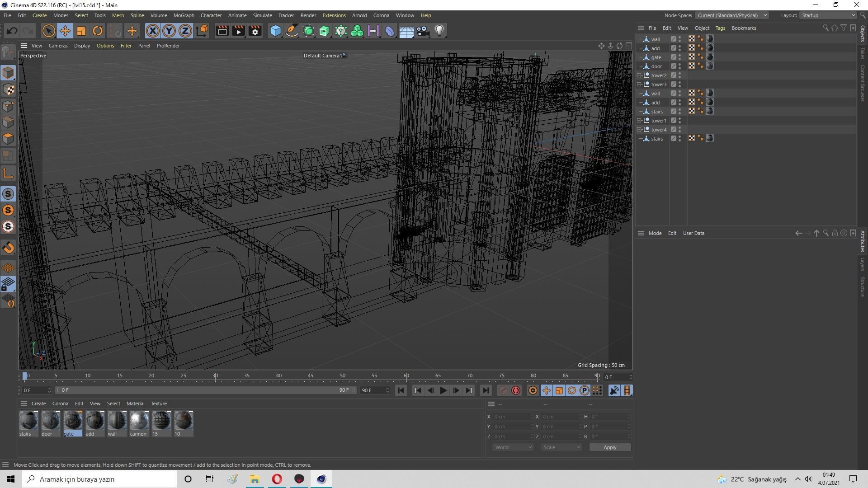Click frame 45 on timeline ruler

pos(311,376)
